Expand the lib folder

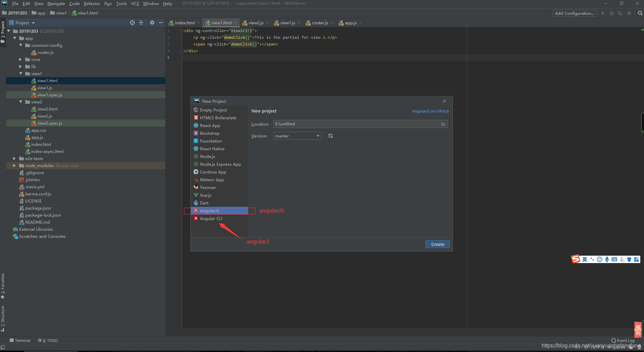(x=21, y=66)
